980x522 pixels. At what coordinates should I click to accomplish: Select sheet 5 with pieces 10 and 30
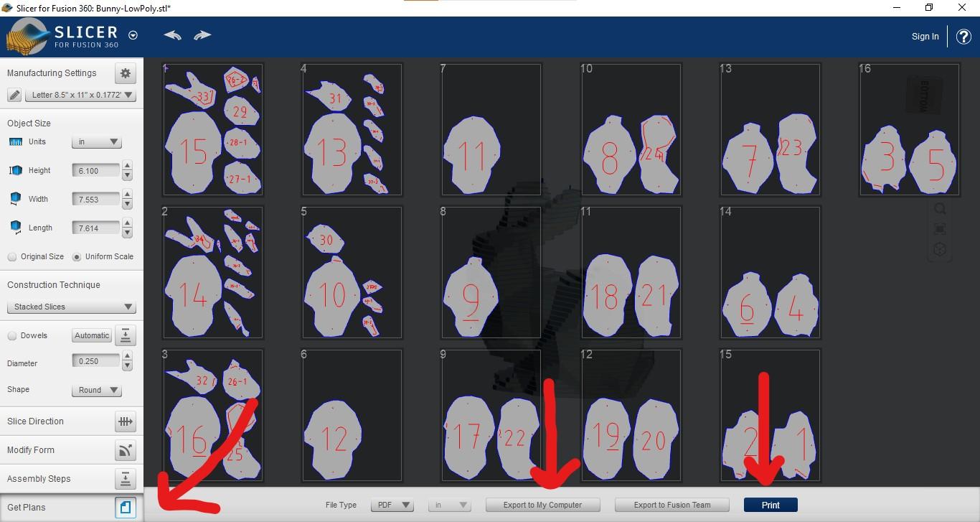[352, 273]
